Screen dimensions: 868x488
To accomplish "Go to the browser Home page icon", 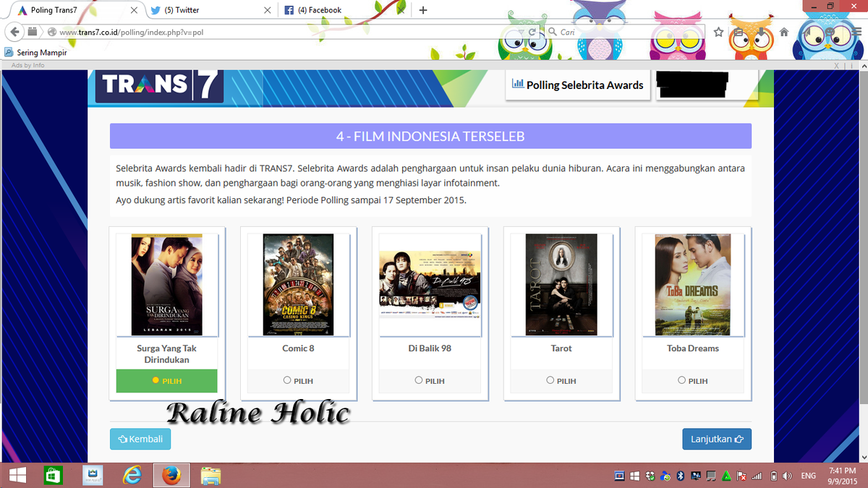I will 783,32.
